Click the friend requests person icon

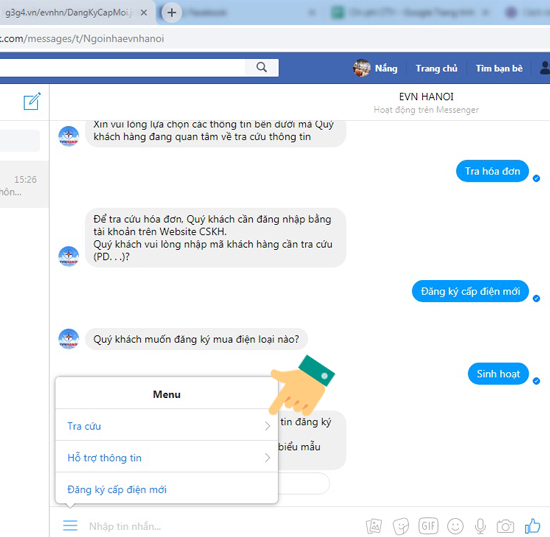click(545, 68)
